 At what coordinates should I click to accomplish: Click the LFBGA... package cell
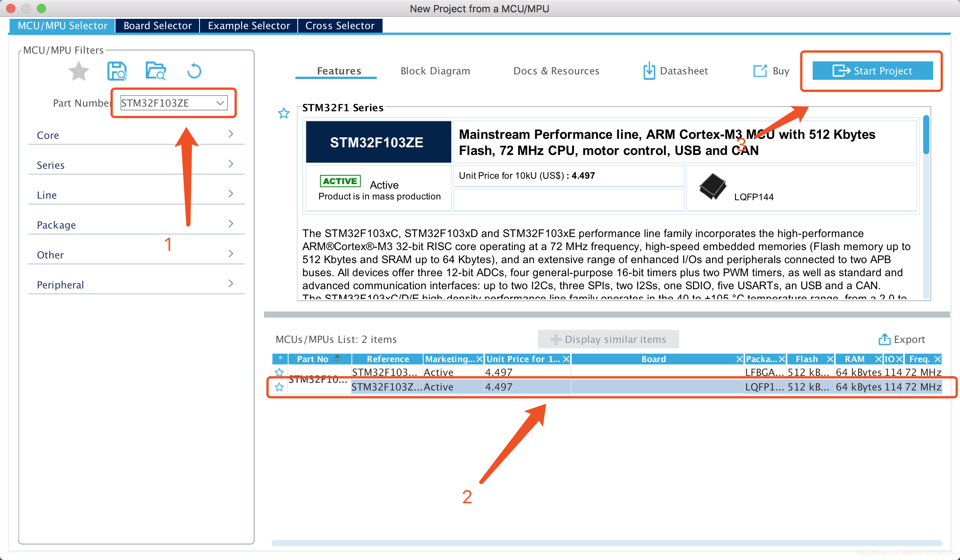pos(765,372)
